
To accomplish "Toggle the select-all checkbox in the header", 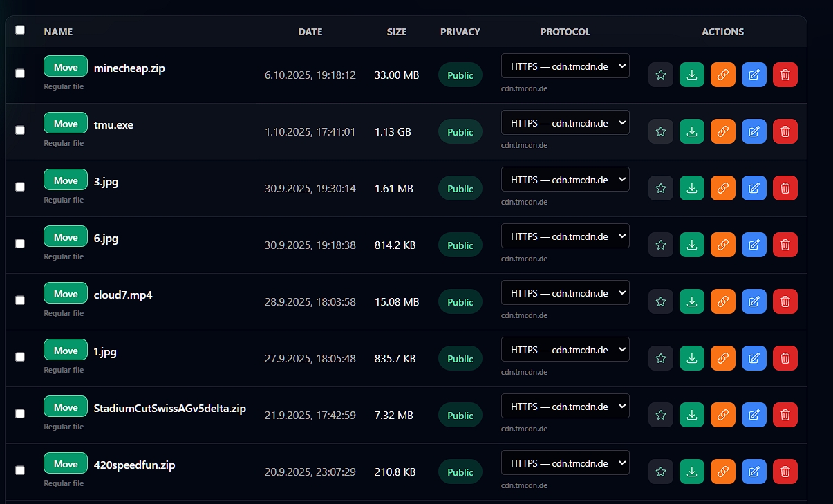I will [20, 30].
